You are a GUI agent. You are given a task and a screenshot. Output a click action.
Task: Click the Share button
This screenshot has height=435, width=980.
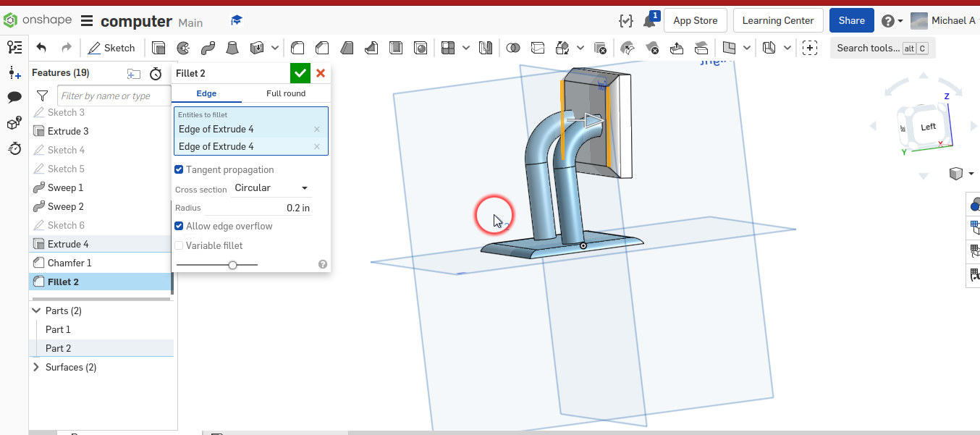(x=851, y=20)
